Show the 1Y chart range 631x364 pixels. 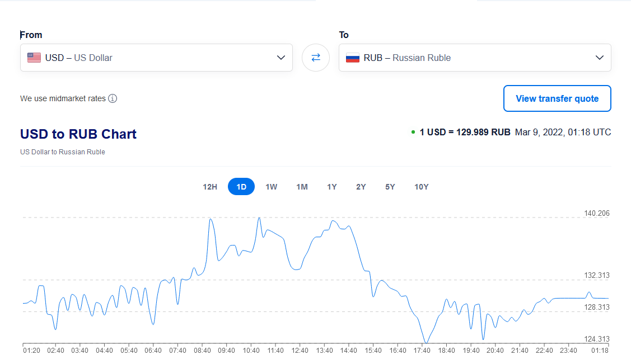tap(332, 187)
